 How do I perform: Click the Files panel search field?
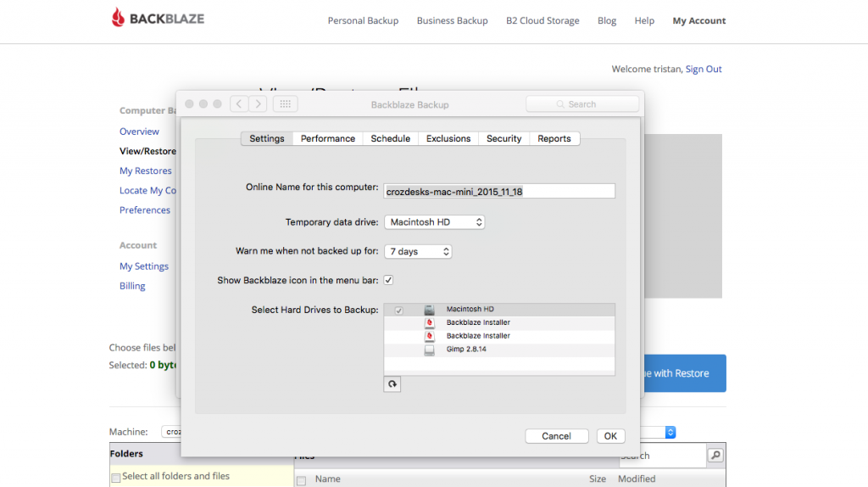click(663, 456)
